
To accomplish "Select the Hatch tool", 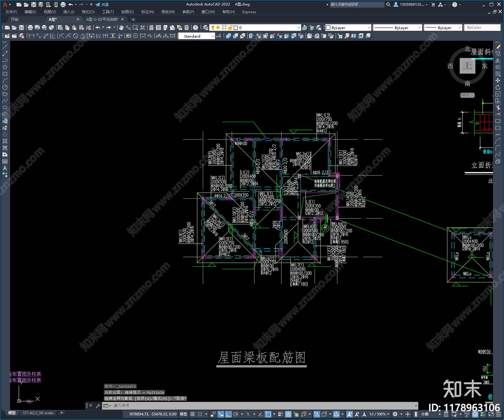I will [5, 141].
